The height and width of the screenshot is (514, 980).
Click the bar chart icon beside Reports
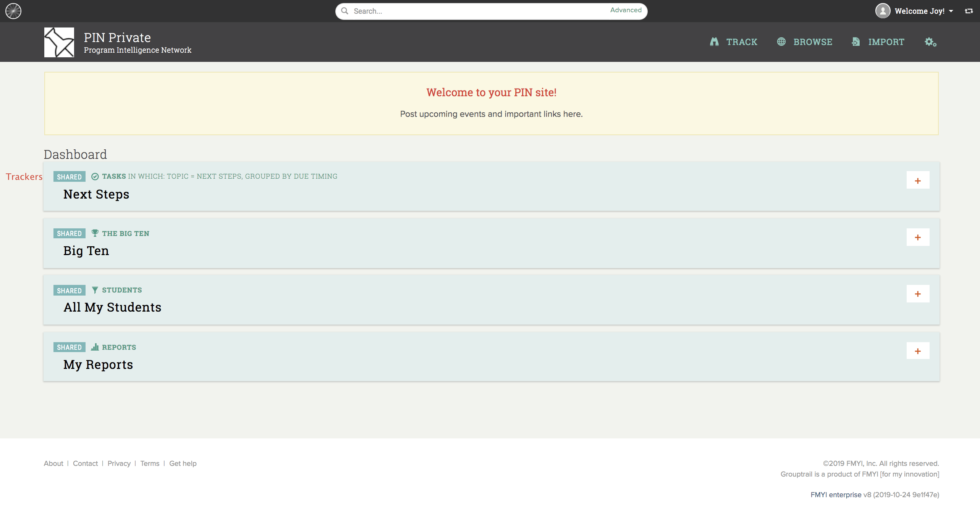[x=95, y=347]
